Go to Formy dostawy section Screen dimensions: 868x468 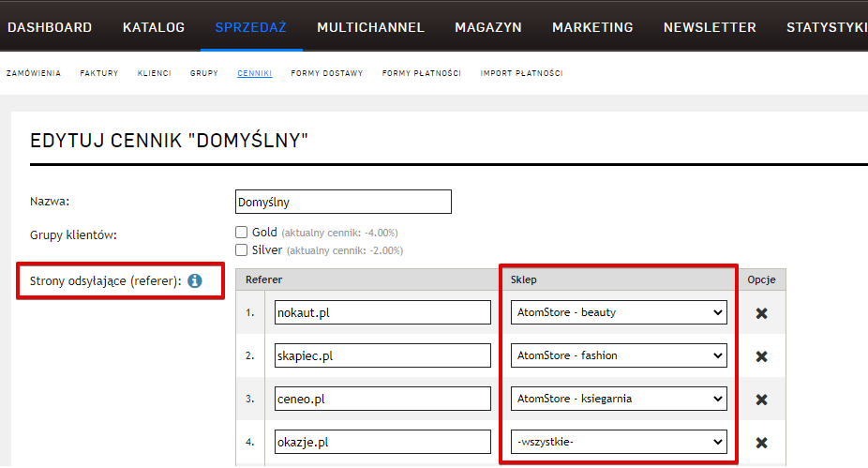click(327, 73)
